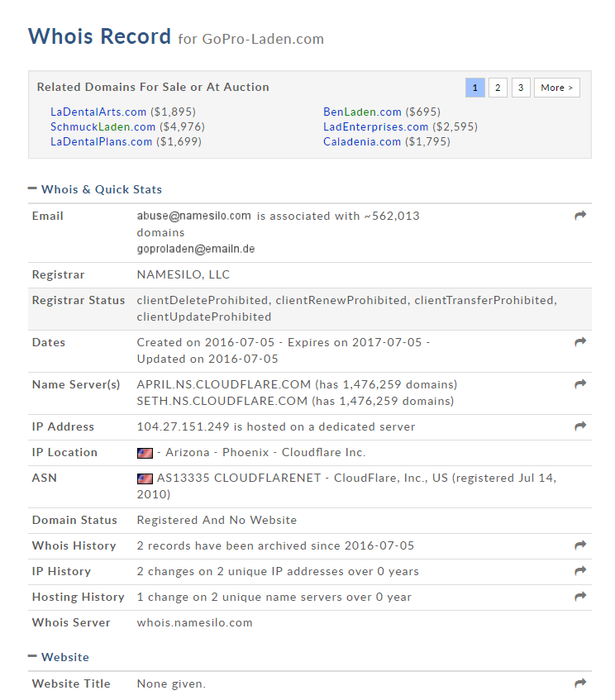The width and height of the screenshot is (615, 700).
Task: Open the BenLaden.com link
Action: (362, 112)
